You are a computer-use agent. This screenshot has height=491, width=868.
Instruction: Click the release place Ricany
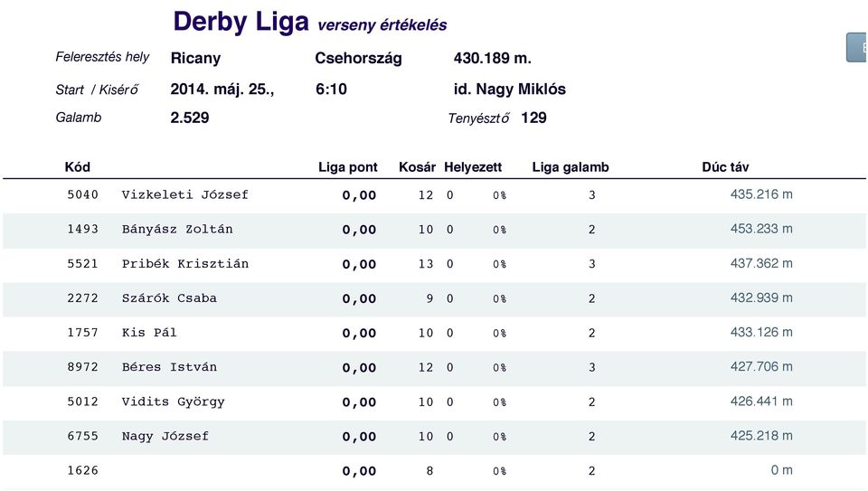click(x=195, y=58)
